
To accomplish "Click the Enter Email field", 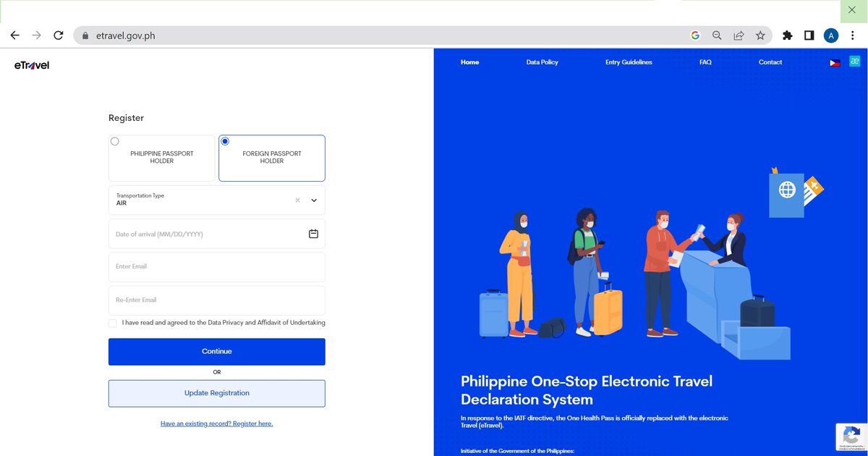I will click(217, 267).
